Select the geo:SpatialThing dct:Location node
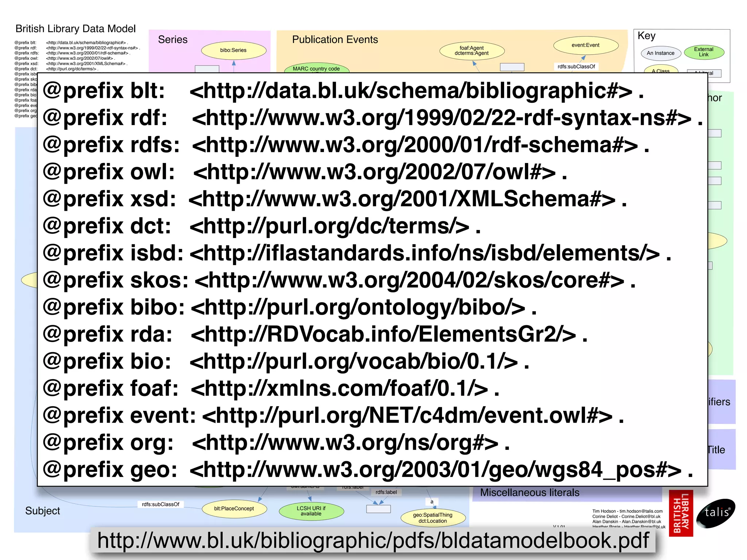 (433, 518)
